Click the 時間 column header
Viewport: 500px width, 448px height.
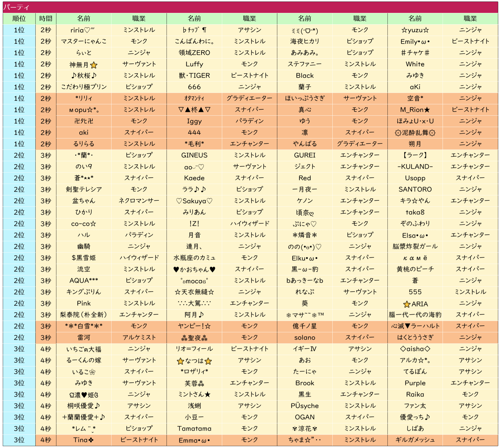(x=46, y=18)
